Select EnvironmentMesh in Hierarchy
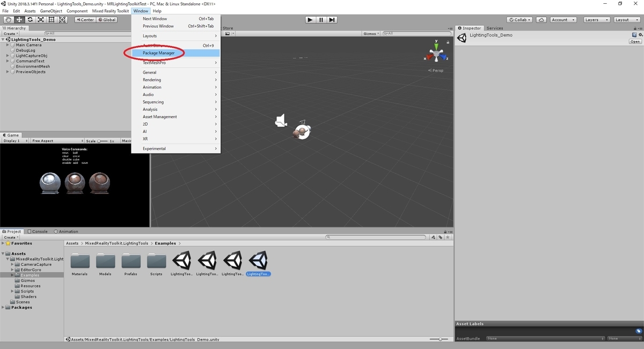The image size is (644, 349). (33, 67)
